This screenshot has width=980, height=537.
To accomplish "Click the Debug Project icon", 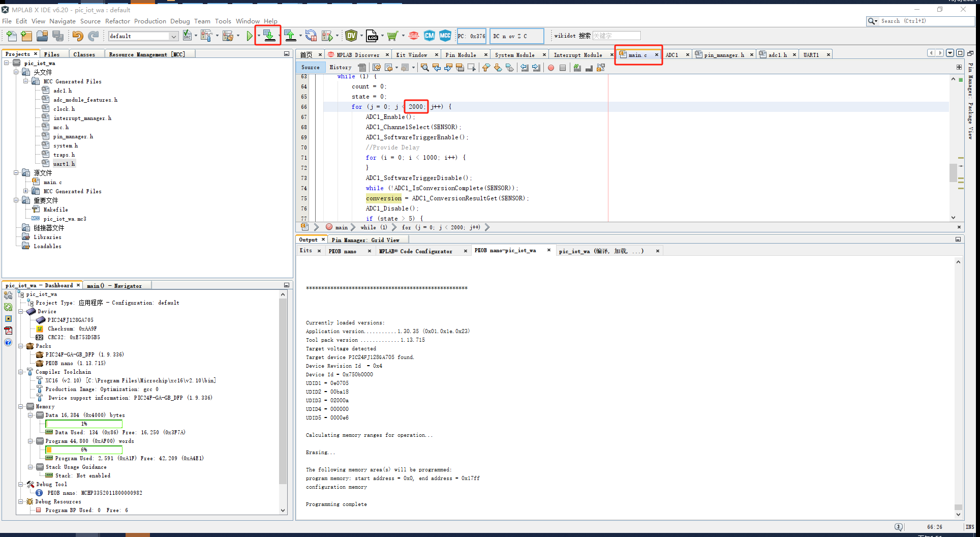I will click(x=327, y=36).
